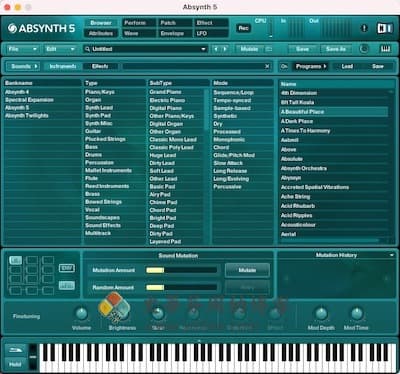The height and width of the screenshot is (374, 400).
Task: Go to next preset with right arrow
Action: [225, 49]
